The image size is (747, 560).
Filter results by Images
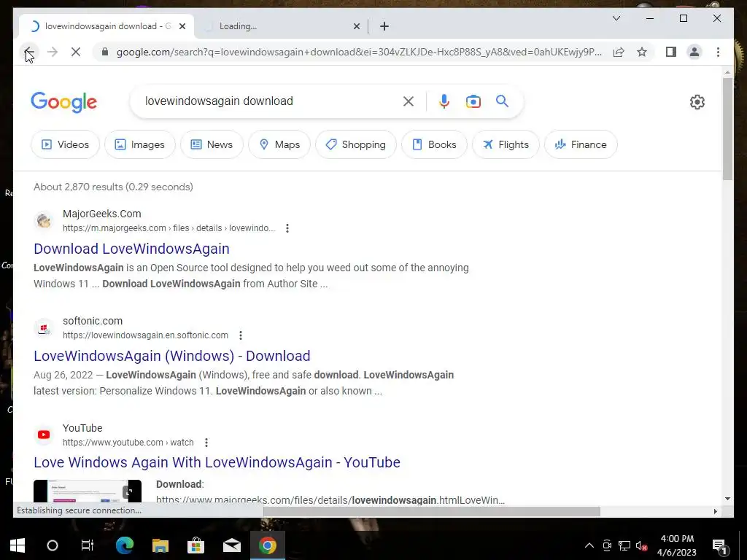(x=139, y=144)
